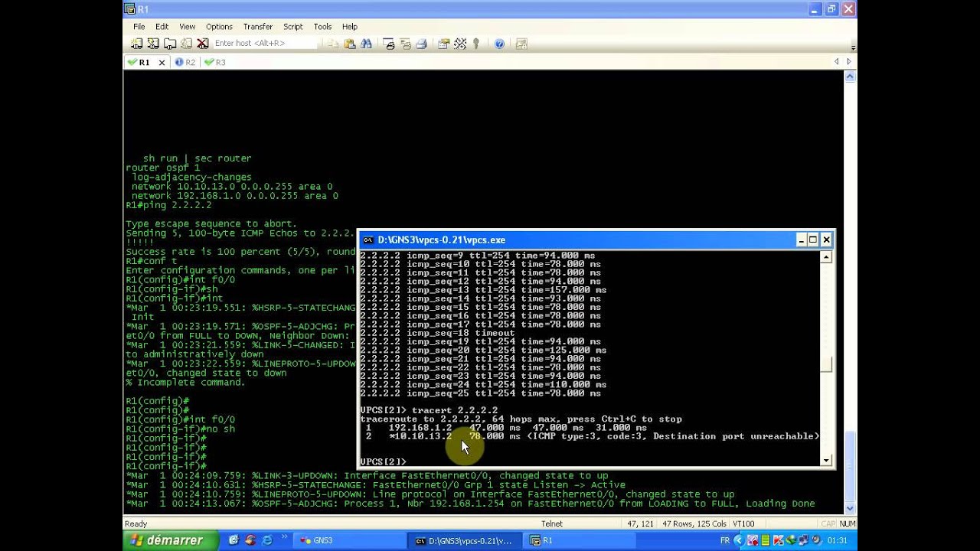
Task: Click the Disconnect toolbar icon
Action: pyautogui.click(x=202, y=44)
